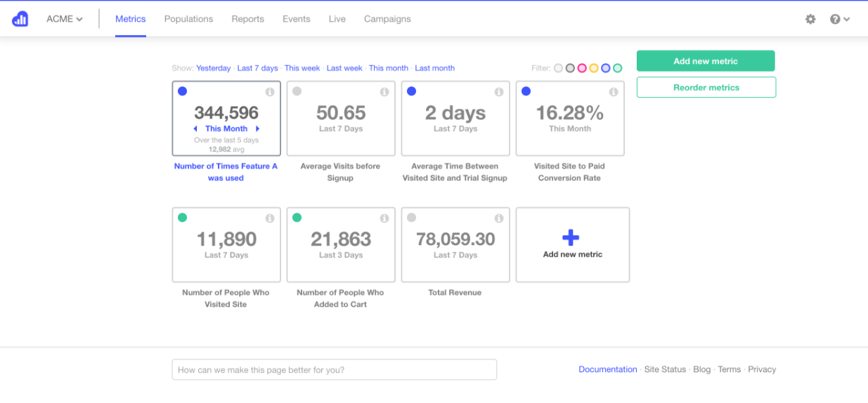
Task: Click gray color dot on 78,059.30 card
Action: click(412, 218)
